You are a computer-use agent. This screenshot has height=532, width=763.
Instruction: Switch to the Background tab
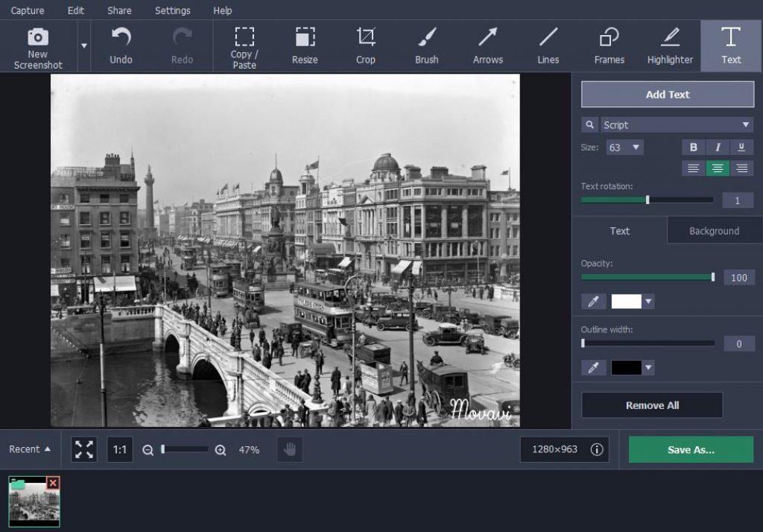[714, 231]
